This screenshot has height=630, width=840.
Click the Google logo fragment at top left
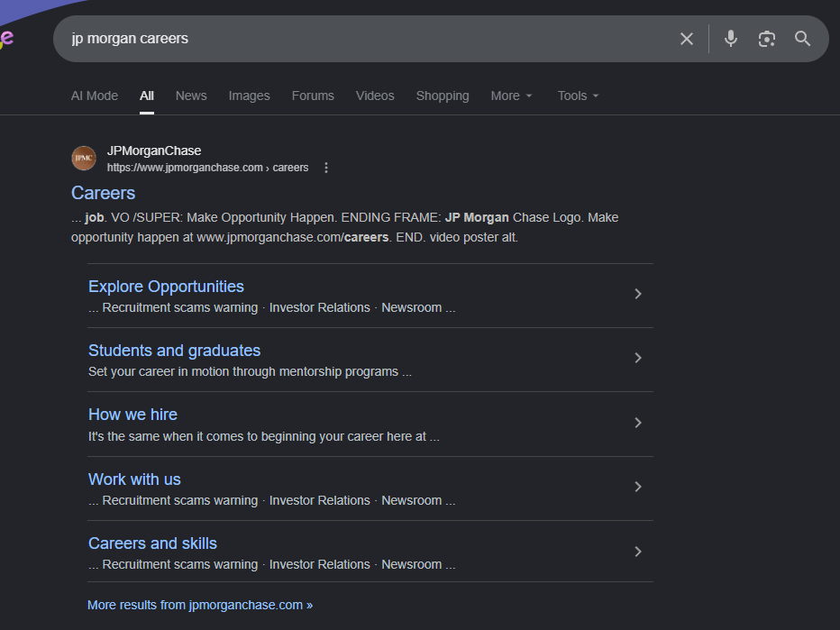[6, 39]
